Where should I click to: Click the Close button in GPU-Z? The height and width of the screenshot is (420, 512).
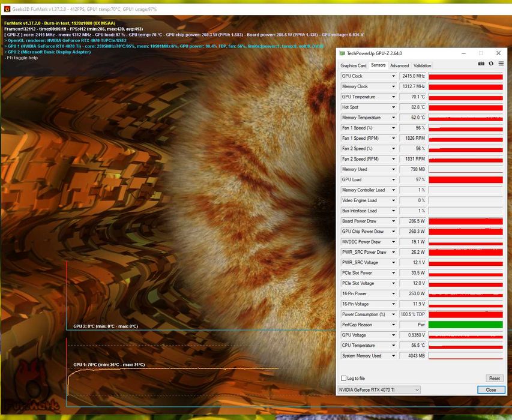[x=491, y=389]
